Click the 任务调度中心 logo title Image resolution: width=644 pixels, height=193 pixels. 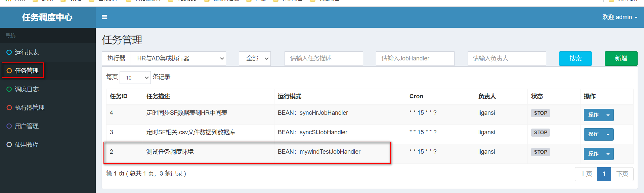pos(47,17)
